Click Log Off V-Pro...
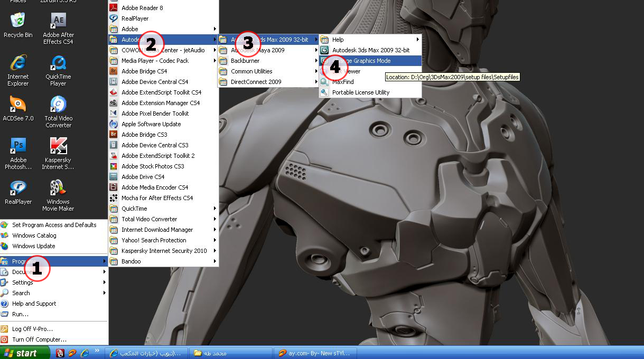Viewport: 644px width, 359px height. 54,329
